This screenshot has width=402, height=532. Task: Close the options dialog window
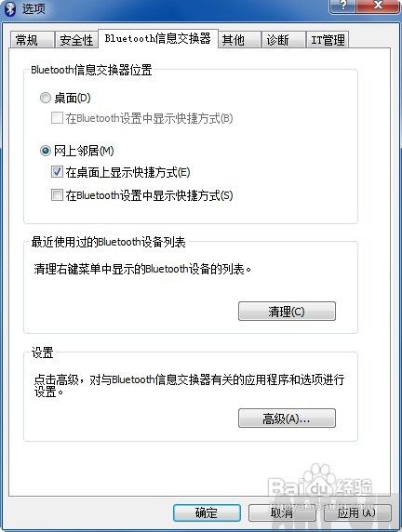pos(378,7)
